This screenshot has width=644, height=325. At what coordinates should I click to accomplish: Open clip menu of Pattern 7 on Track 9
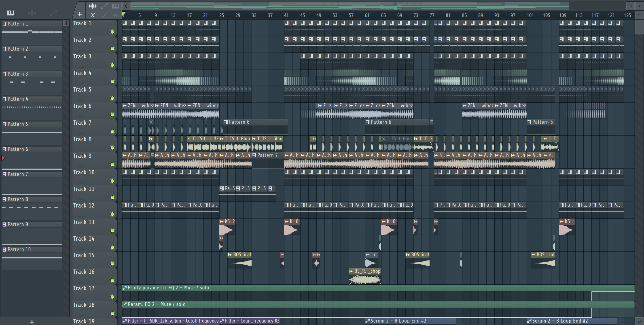254,155
